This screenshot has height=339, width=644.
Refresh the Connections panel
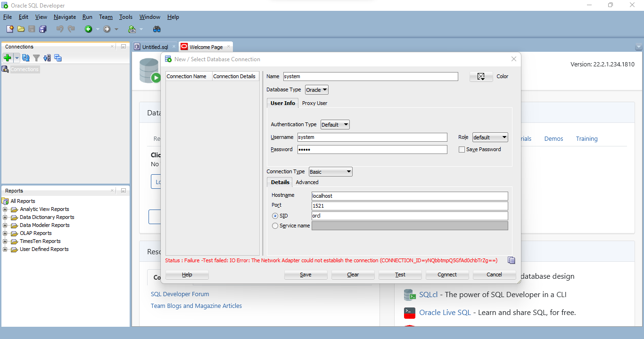26,58
